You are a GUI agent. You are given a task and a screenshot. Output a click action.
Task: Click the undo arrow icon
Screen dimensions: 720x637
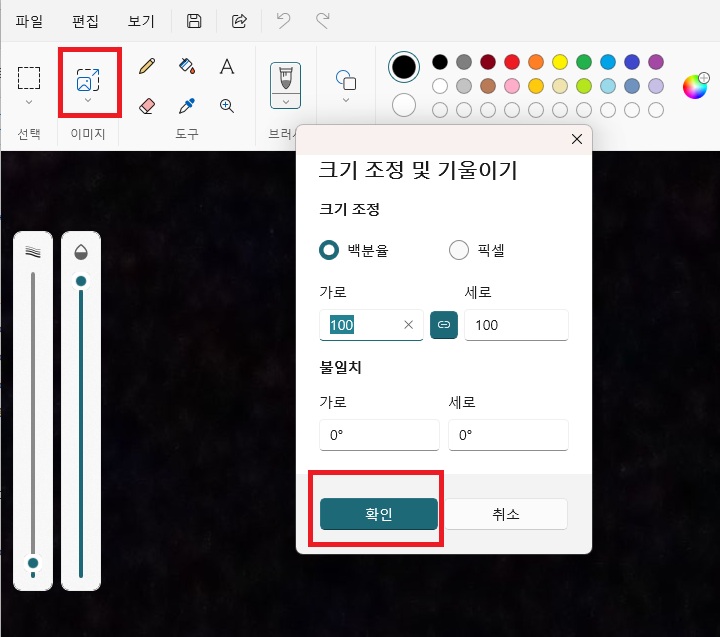[x=284, y=21]
